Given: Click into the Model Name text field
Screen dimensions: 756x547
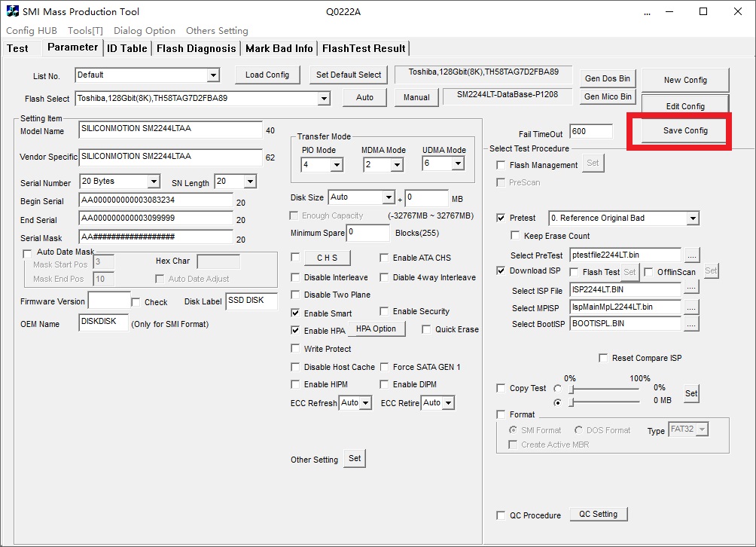Looking at the screenshot, I should click(x=170, y=129).
